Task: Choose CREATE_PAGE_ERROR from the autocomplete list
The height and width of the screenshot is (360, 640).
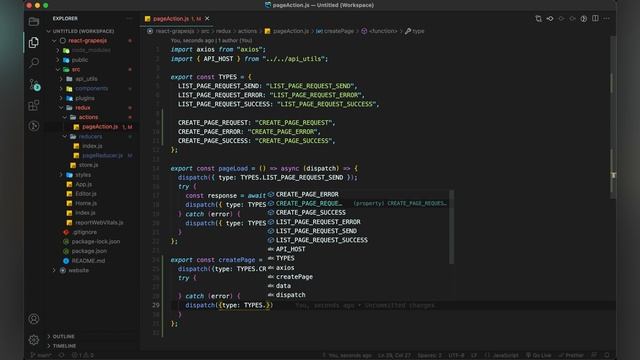Action: [358, 194]
